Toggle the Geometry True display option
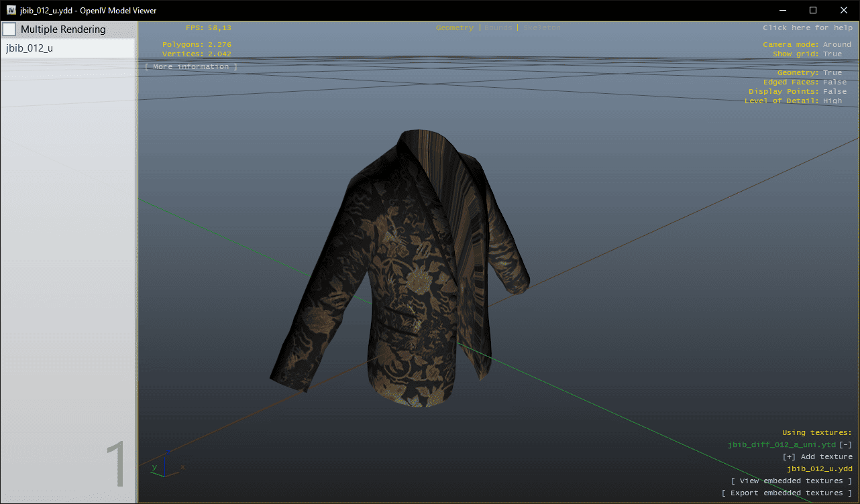The image size is (860, 504). pos(832,73)
